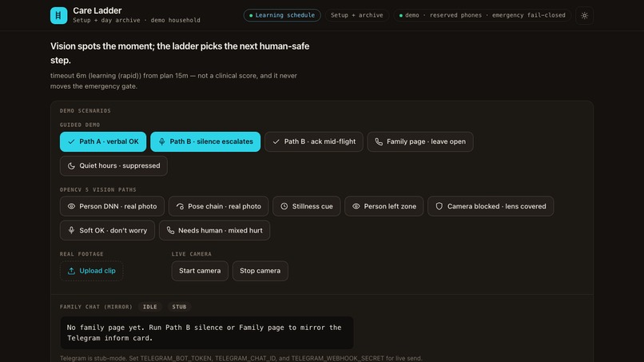Click microphone icon on Soft OK button
Image resolution: width=644 pixels, height=362 pixels.
pos(71,230)
